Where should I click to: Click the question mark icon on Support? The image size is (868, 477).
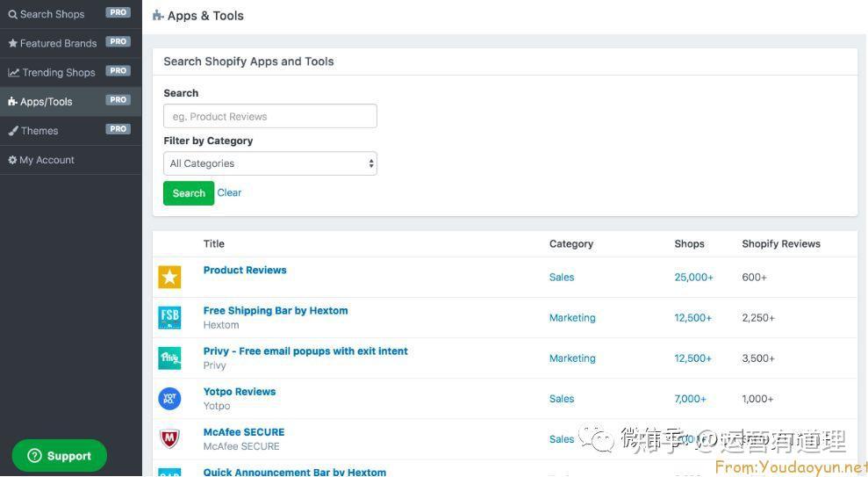pyautogui.click(x=34, y=456)
